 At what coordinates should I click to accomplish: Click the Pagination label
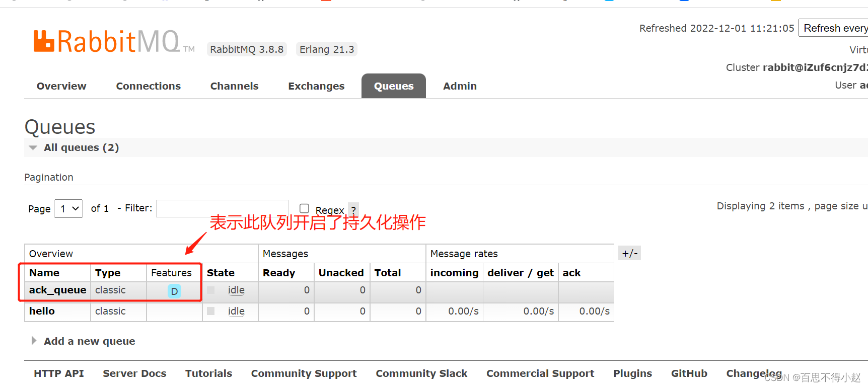coord(49,177)
